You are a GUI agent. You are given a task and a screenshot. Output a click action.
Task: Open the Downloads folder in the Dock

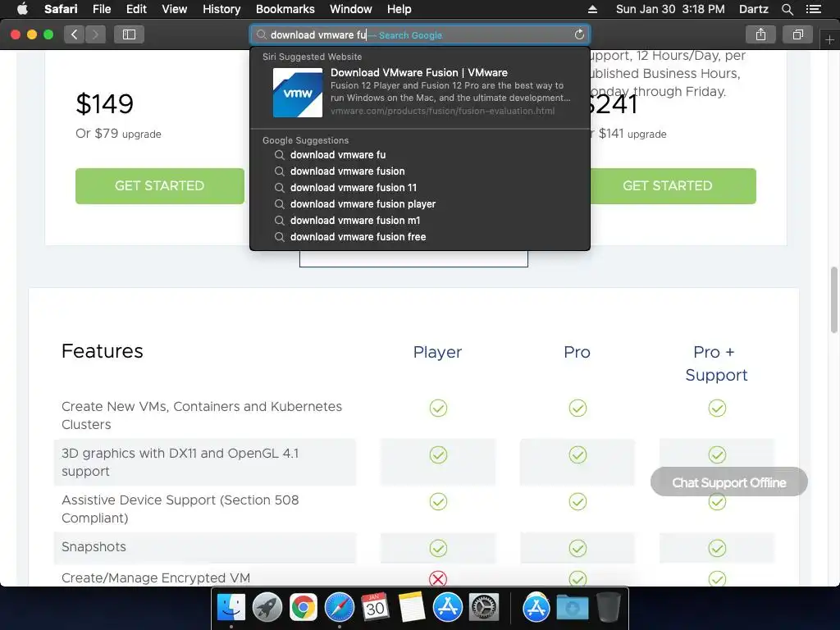pos(572,608)
